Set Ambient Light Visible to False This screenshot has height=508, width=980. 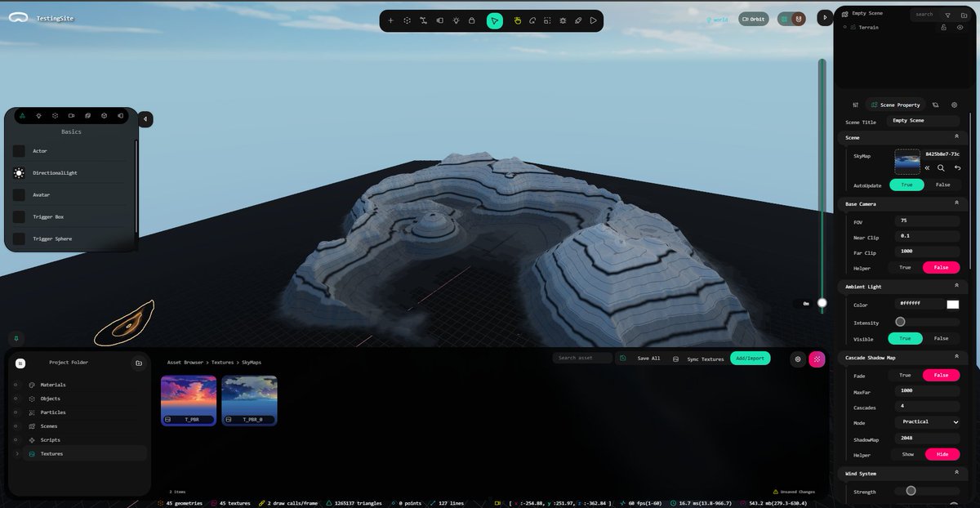(x=941, y=338)
